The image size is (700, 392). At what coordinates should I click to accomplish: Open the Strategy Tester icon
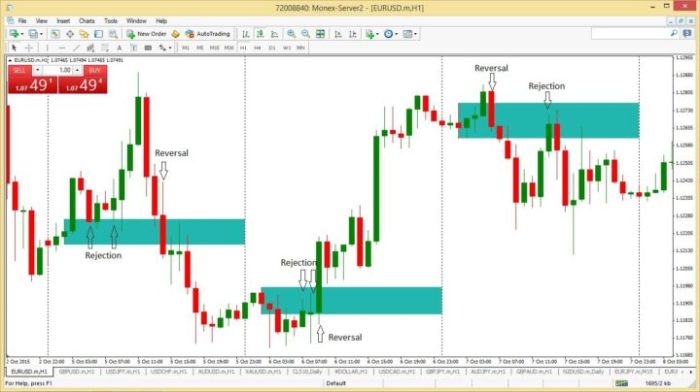coord(113,33)
